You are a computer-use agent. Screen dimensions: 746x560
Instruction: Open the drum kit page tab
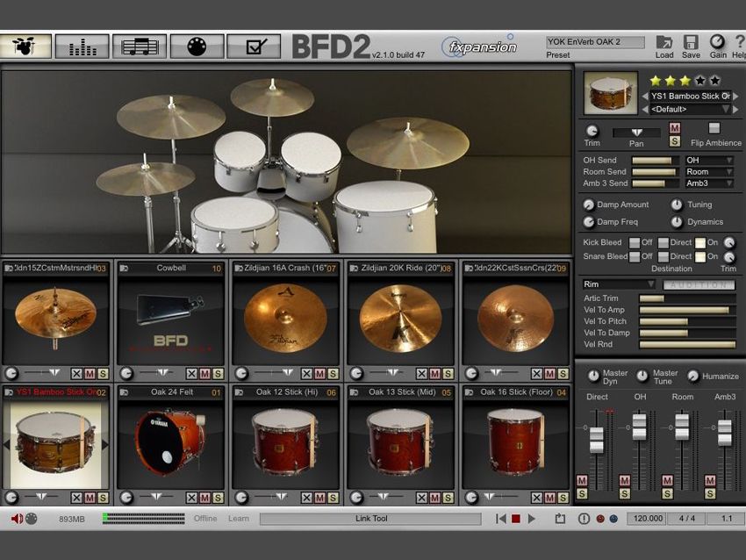[x=25, y=47]
